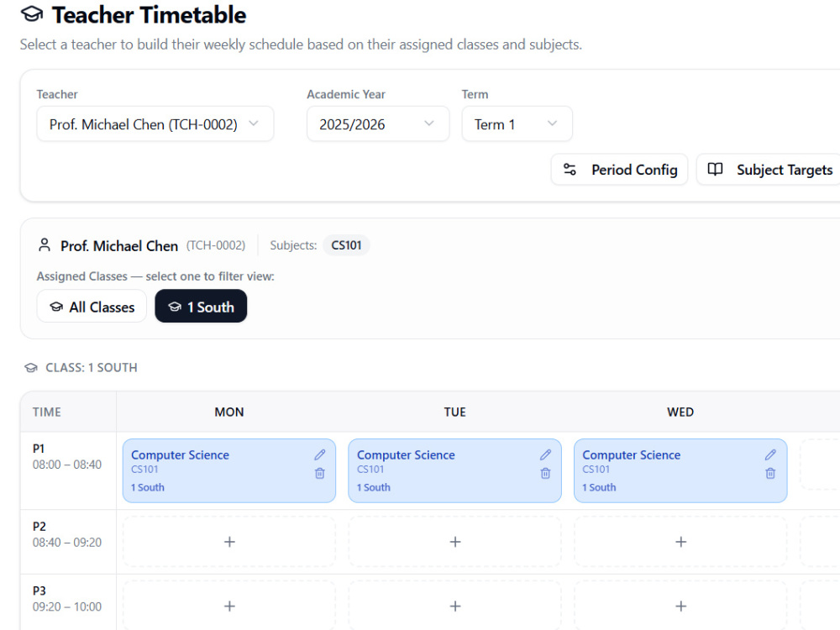Add a lesson to Tuesday P2 slot

(454, 542)
